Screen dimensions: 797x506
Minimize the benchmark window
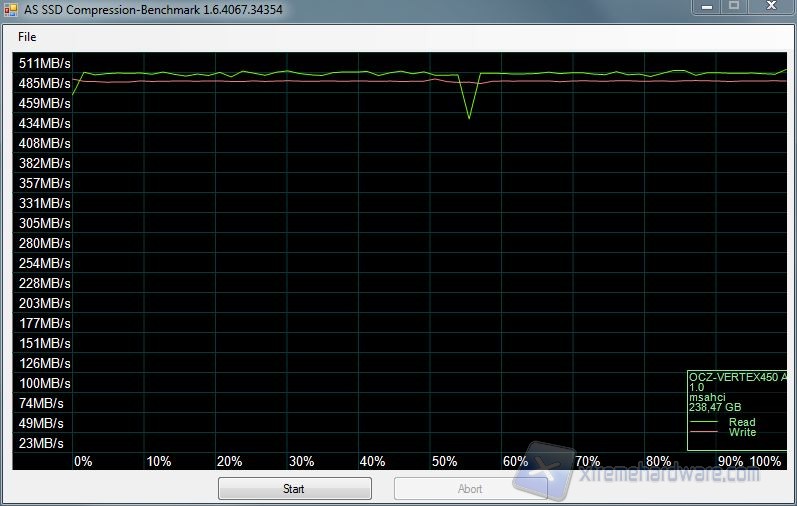tap(707, 7)
